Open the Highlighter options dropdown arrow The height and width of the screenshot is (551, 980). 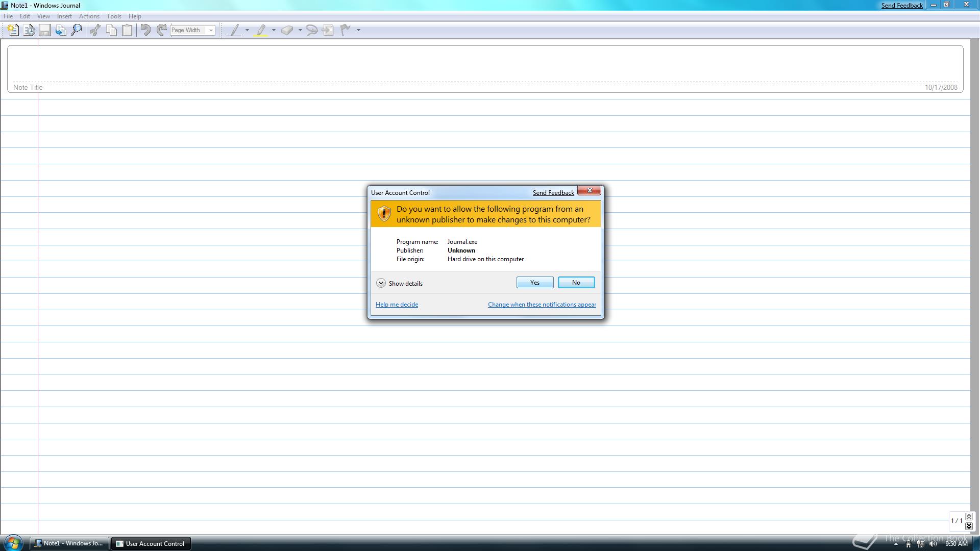pyautogui.click(x=274, y=30)
